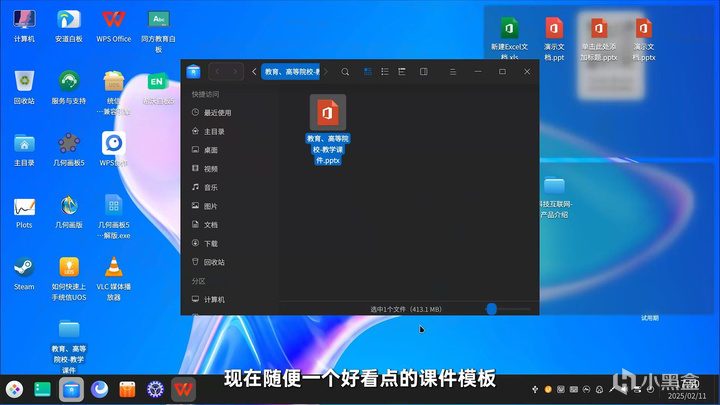Toggle the detail side panel in the file manager
Screen dimensions: 720x405
point(424,72)
